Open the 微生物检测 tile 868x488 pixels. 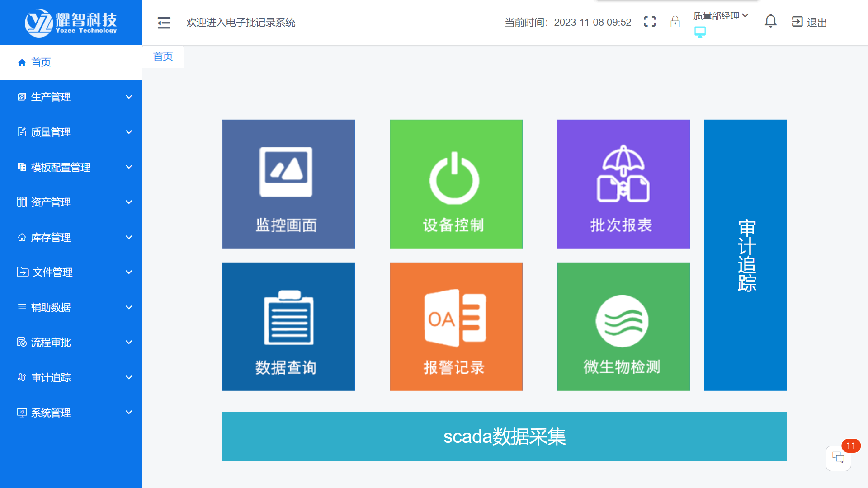[x=624, y=326]
